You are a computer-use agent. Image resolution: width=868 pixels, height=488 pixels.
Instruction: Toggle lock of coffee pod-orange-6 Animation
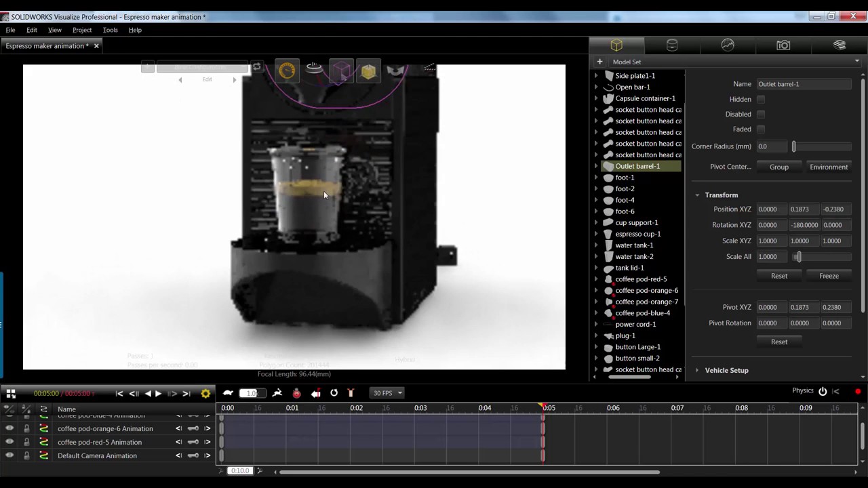pos(26,428)
